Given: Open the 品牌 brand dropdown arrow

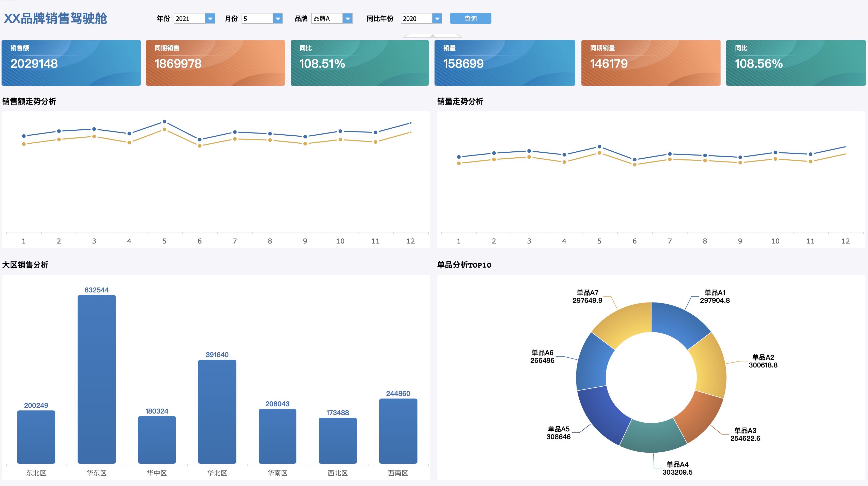Looking at the screenshot, I should [x=347, y=19].
